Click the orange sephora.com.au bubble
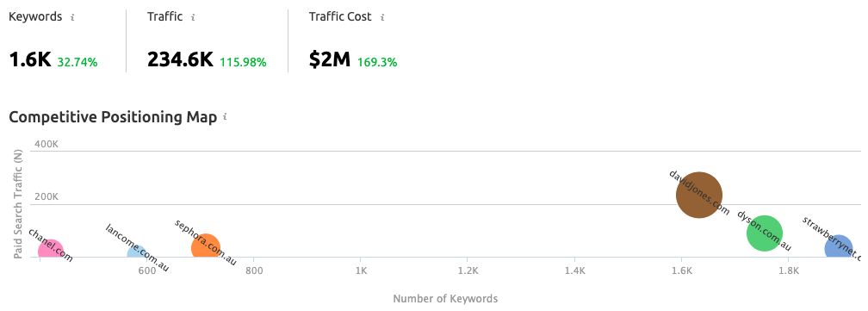The height and width of the screenshot is (311, 868). point(205,247)
